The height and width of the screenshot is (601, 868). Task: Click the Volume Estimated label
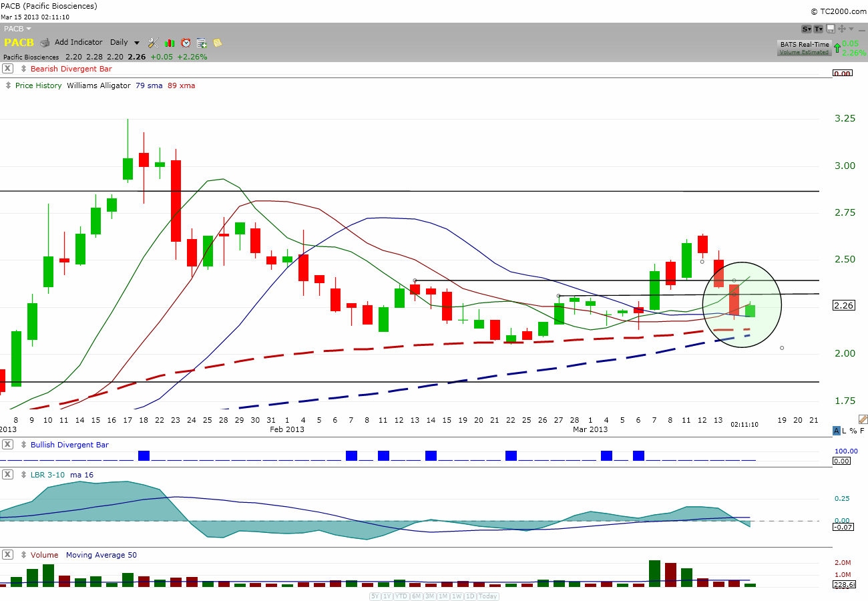tap(804, 52)
